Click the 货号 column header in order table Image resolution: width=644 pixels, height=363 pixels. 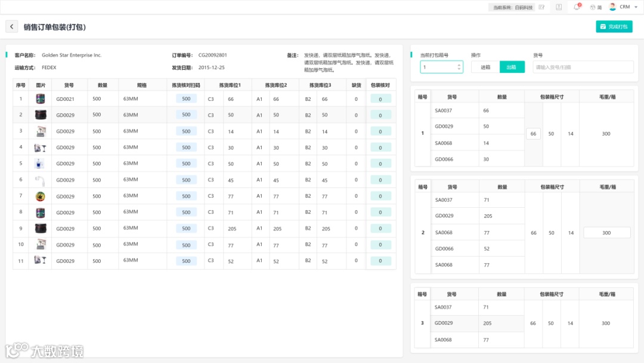[69, 85]
